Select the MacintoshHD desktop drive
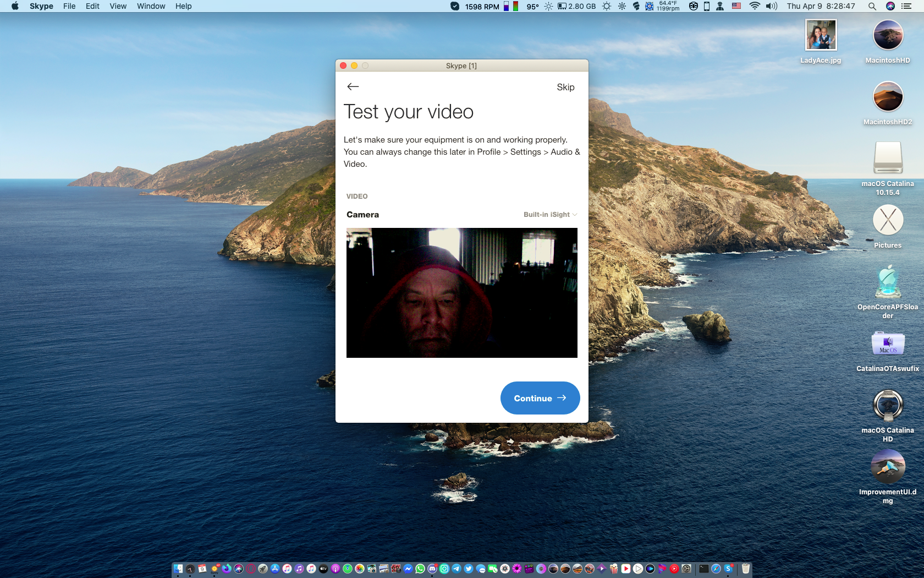This screenshot has height=578, width=924. (888, 42)
